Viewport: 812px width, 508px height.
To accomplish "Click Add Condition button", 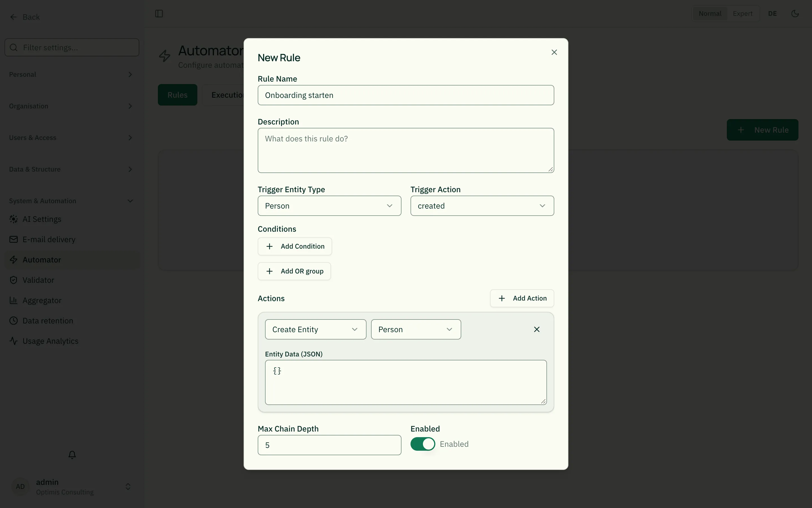I will point(295,247).
